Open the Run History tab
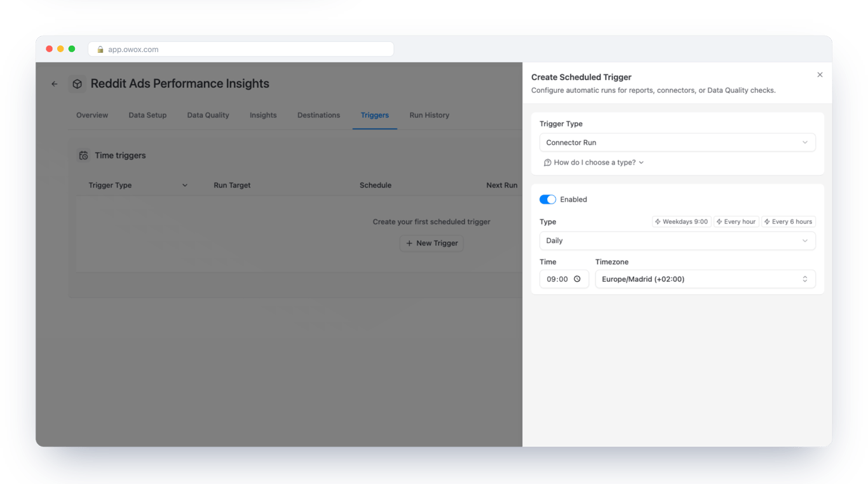The height and width of the screenshot is (484, 868). 430,115
